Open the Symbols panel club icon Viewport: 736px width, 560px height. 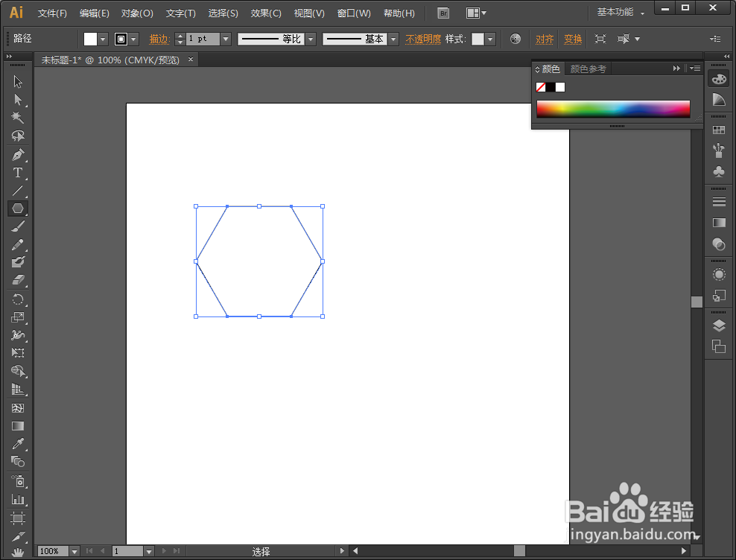[x=719, y=171]
